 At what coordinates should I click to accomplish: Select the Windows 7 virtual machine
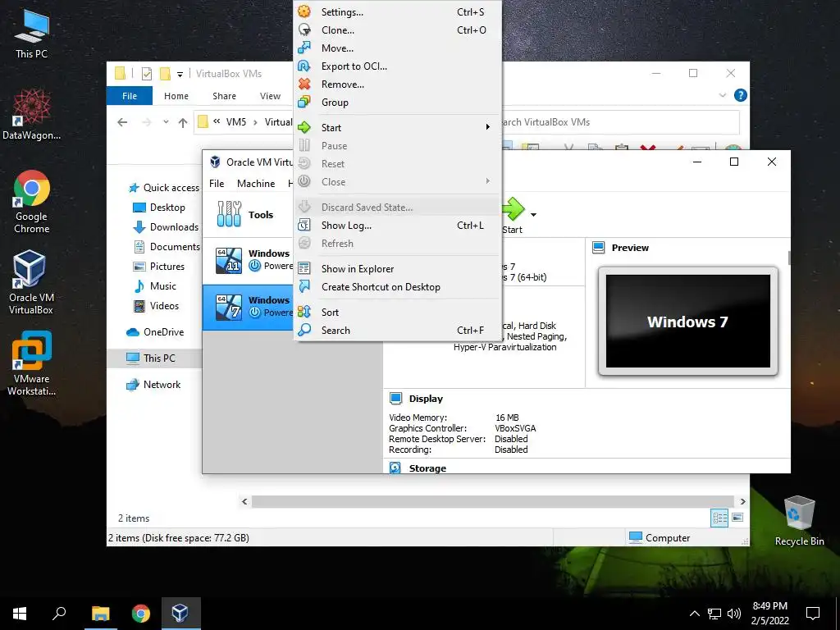click(x=249, y=307)
